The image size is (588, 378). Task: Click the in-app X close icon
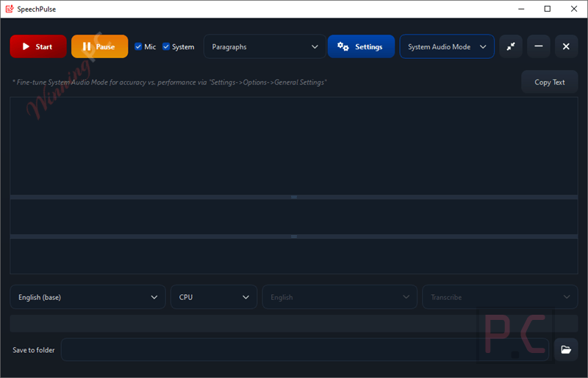(566, 46)
